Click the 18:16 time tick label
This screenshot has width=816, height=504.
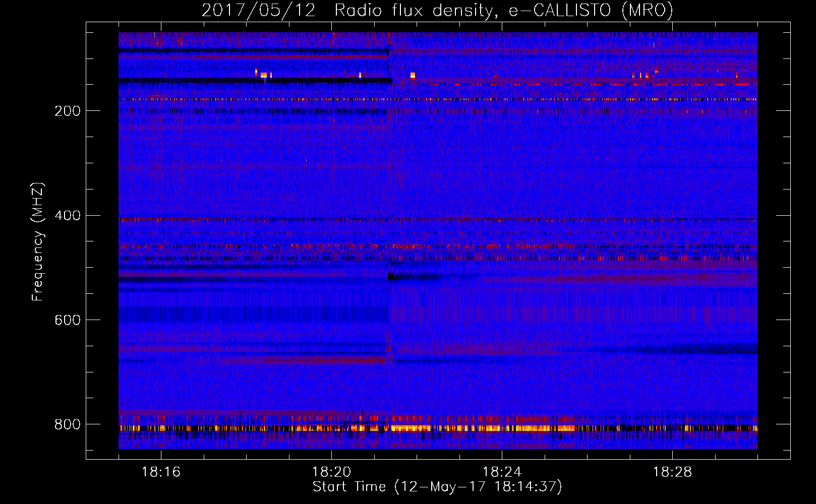pos(161,472)
